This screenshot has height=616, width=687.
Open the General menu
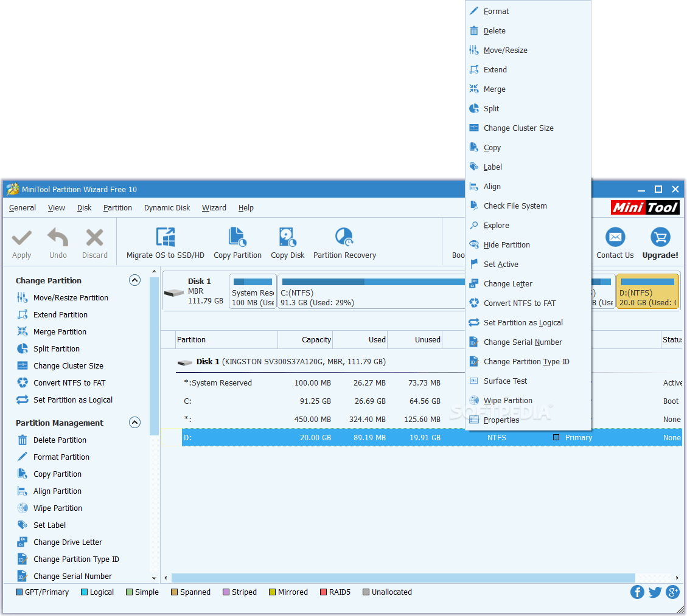click(23, 208)
